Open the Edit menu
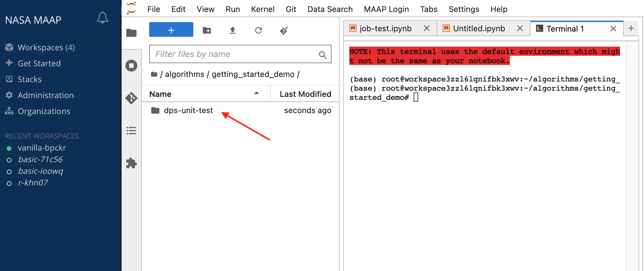644x271 pixels. [178, 9]
